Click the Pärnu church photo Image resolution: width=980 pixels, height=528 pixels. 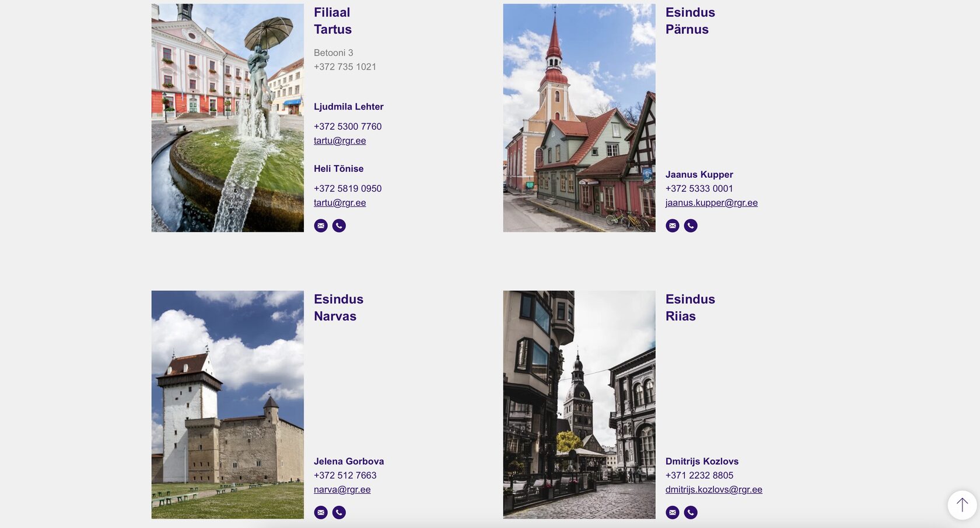click(579, 118)
